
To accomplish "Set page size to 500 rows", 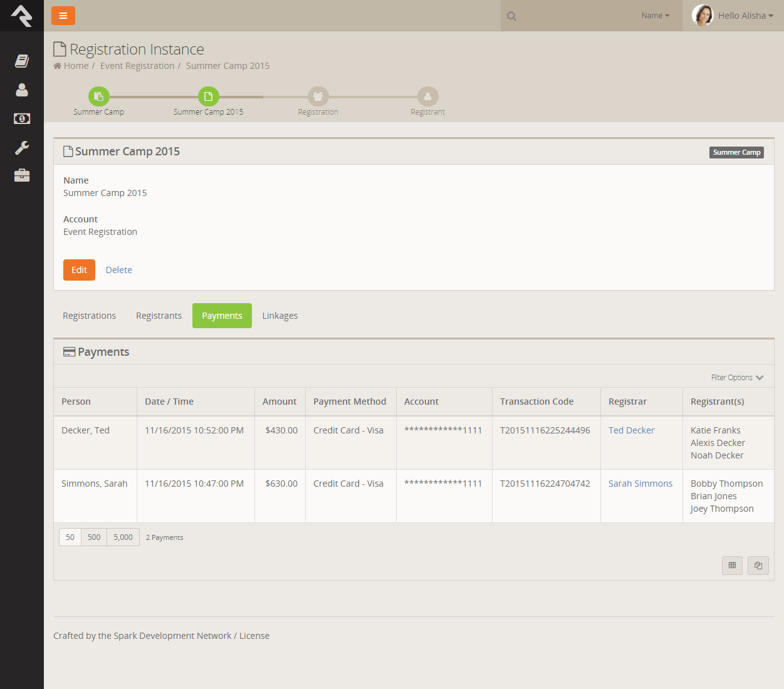I will (94, 537).
